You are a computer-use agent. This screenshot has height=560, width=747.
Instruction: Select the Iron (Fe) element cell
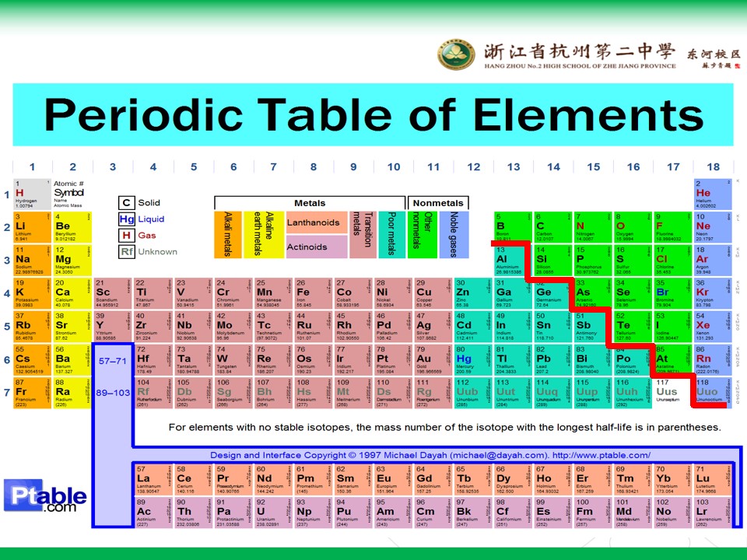pos(313,293)
